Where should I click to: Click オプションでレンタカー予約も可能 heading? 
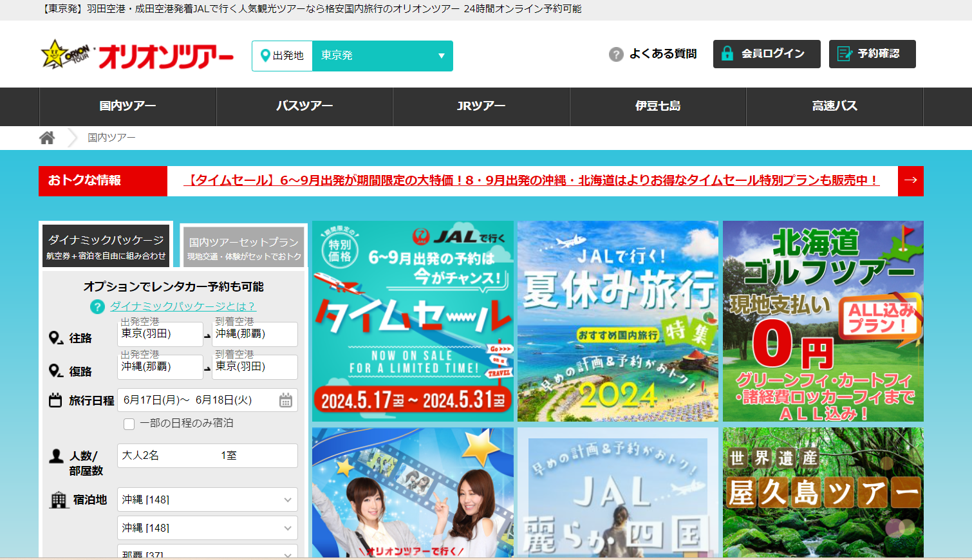[x=174, y=287]
